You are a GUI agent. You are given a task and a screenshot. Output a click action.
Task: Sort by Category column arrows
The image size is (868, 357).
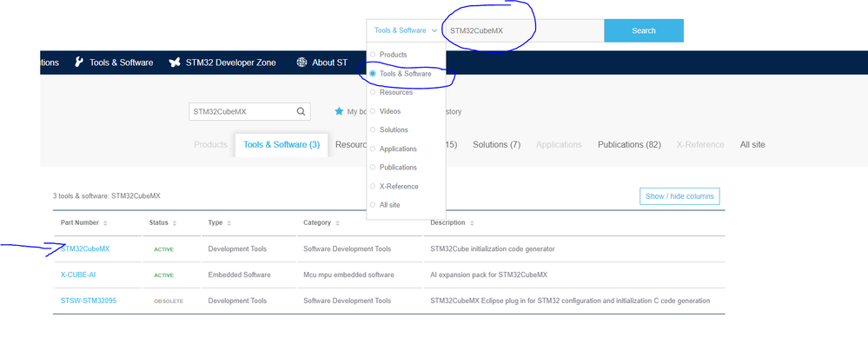pyautogui.click(x=337, y=223)
